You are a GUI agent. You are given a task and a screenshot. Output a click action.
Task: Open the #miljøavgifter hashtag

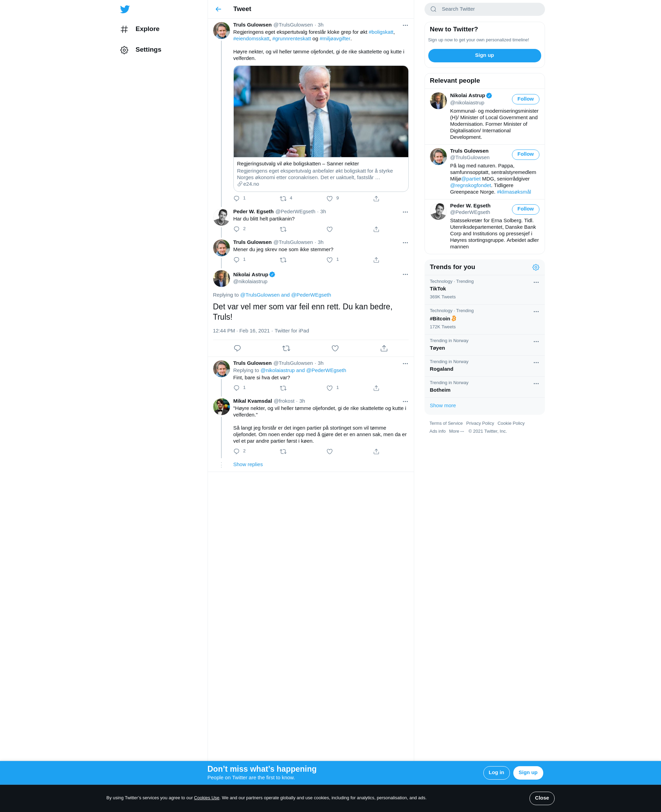pos(335,39)
